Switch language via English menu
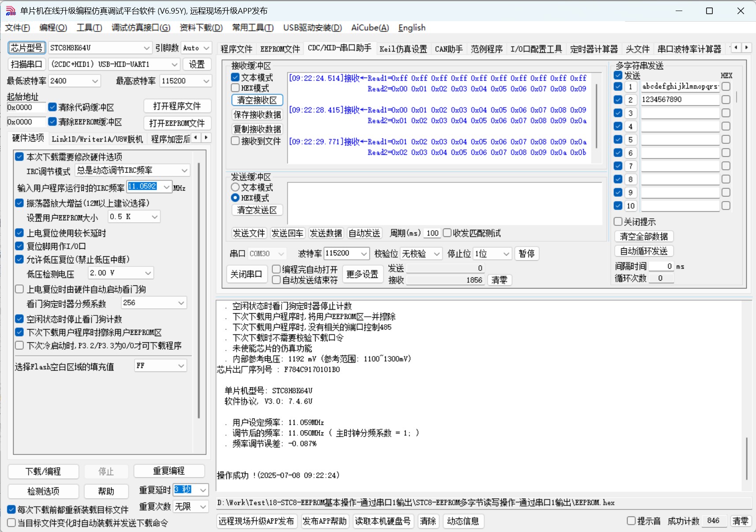 [x=412, y=27]
